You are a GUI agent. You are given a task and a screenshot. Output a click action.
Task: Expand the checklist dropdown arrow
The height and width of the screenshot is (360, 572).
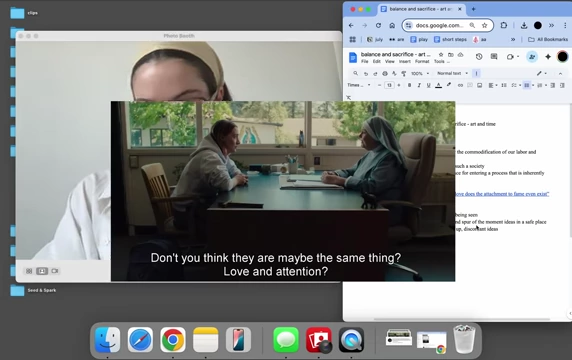pos(520,85)
